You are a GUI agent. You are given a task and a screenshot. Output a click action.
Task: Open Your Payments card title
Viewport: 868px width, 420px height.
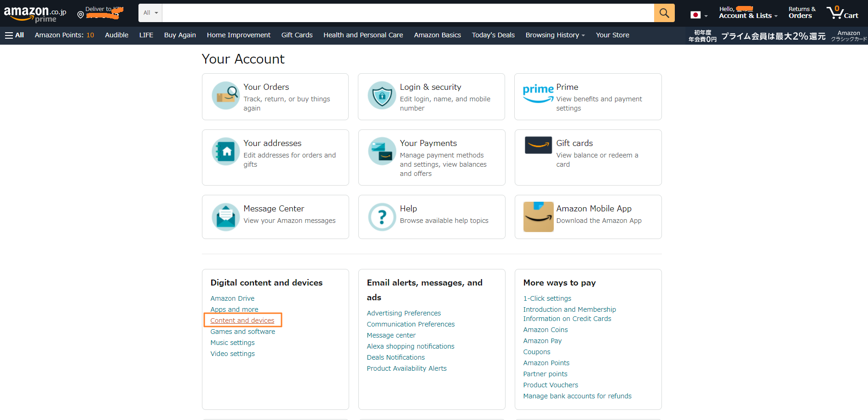click(428, 143)
